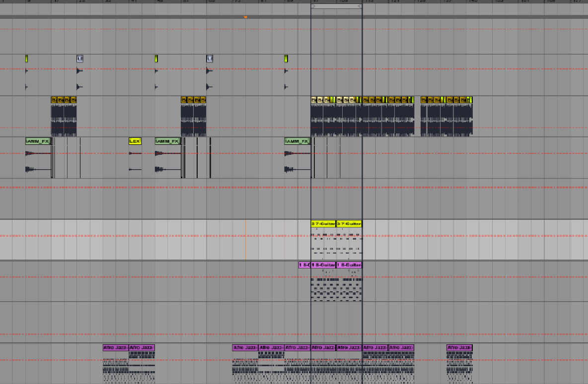Select the first small green clip in track two
This screenshot has height=384, width=588.
(x=27, y=59)
